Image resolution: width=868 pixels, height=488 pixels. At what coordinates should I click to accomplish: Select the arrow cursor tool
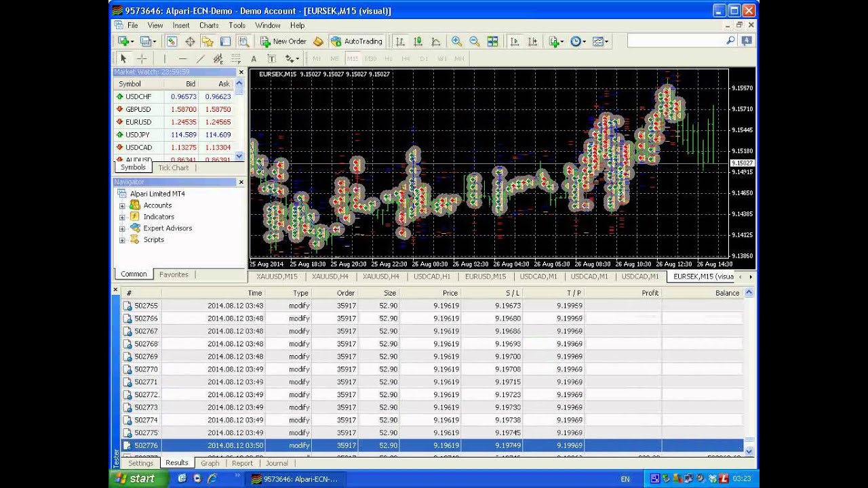123,59
